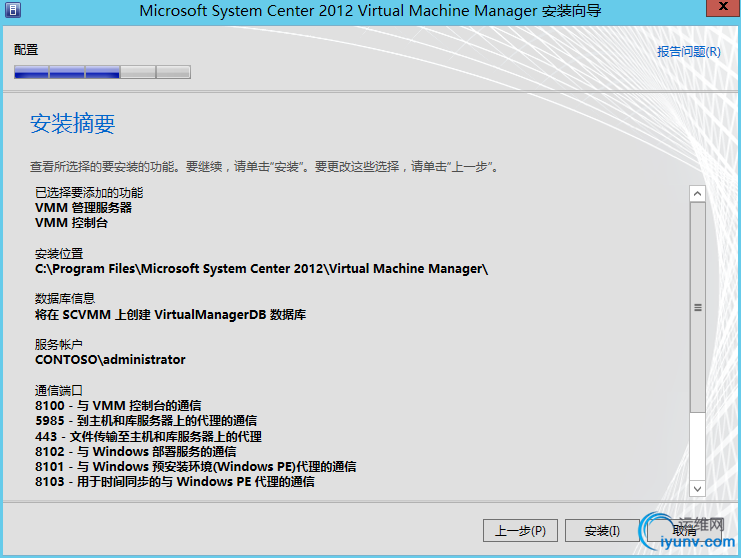Screen dimensions: 741x558
Task: Click the configuration progress bar
Action: coord(103,72)
